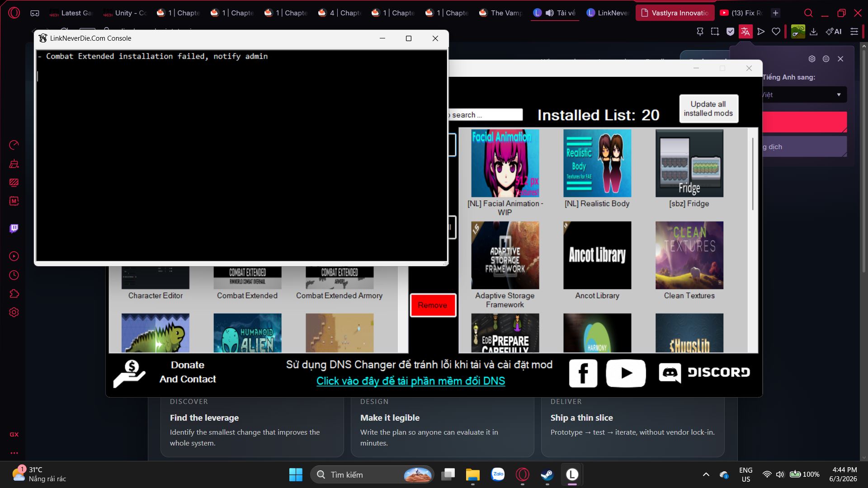Open the Downloads icon in browser toolbar

coord(814,32)
